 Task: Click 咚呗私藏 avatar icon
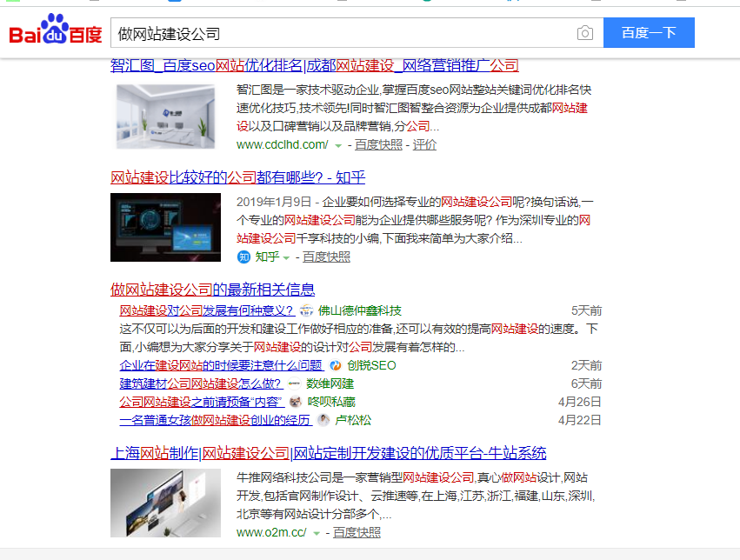[x=296, y=402]
